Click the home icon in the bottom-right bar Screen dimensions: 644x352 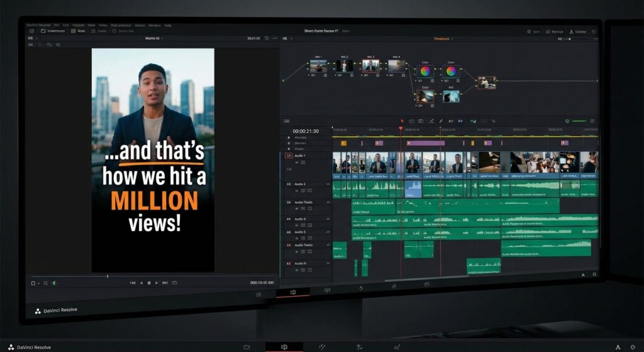[618, 348]
